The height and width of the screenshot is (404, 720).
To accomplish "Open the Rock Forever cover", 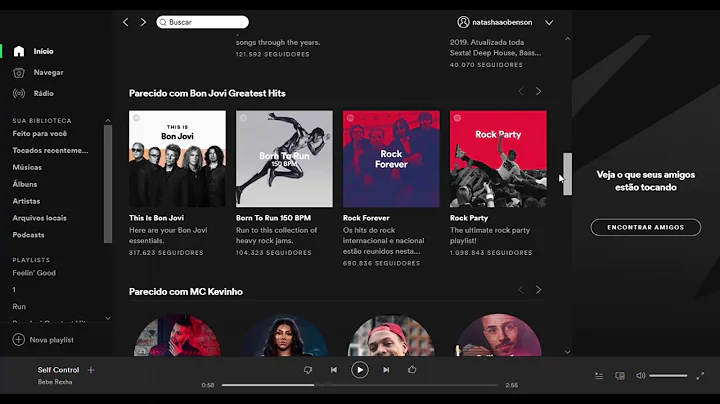I will click(x=391, y=158).
